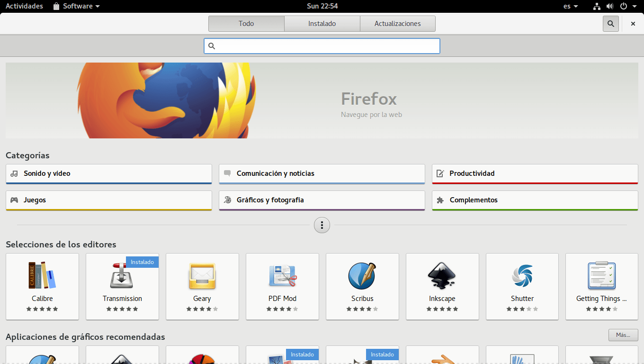Click the Más... button
The height and width of the screenshot is (364, 644).
pyautogui.click(x=623, y=335)
